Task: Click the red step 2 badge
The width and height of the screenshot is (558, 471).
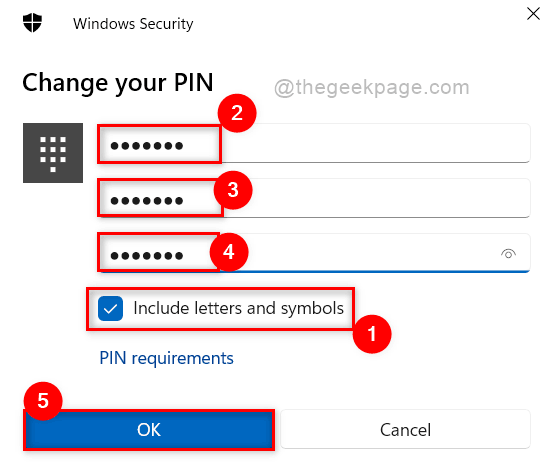Action: click(x=237, y=113)
